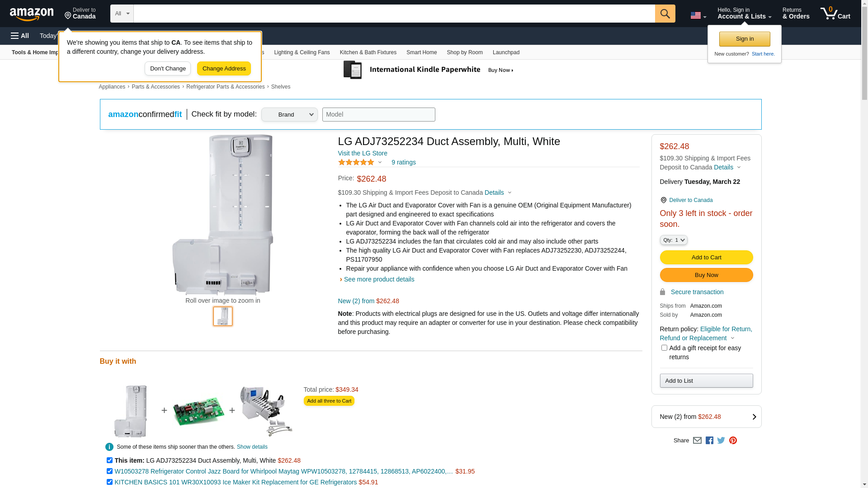This screenshot has height=488, width=868.
Task: Click the Change Address button
Action: point(224,69)
